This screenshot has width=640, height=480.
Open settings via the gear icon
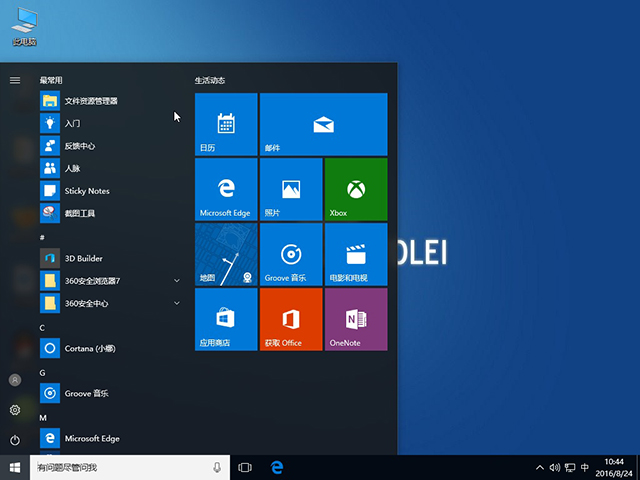click(x=15, y=410)
